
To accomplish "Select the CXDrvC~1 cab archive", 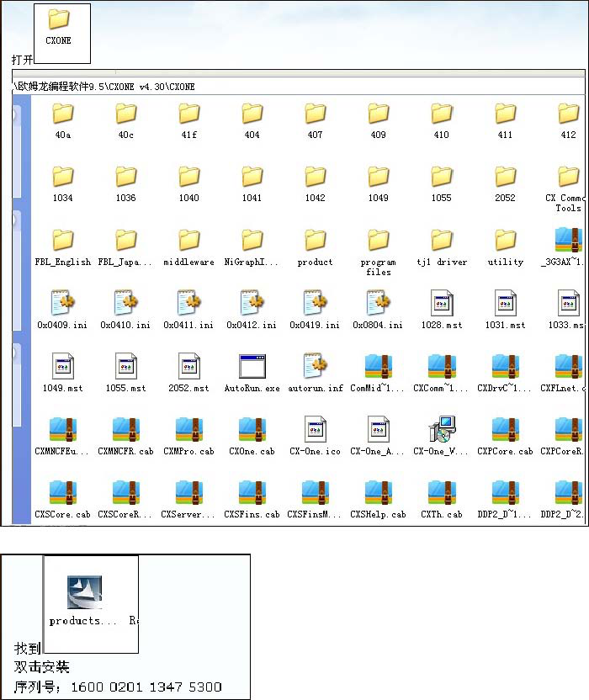I will pyautogui.click(x=505, y=373).
